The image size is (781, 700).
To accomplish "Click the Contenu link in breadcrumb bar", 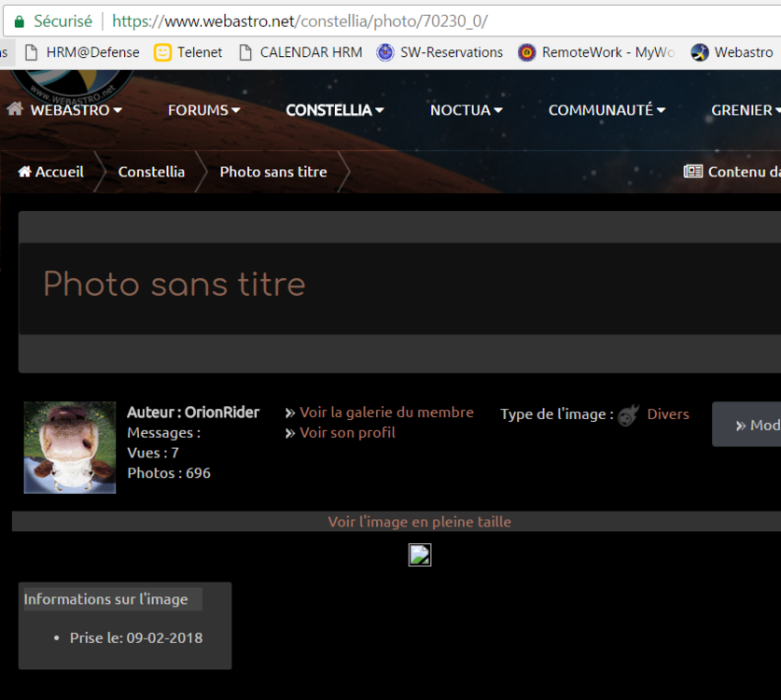I will (744, 172).
